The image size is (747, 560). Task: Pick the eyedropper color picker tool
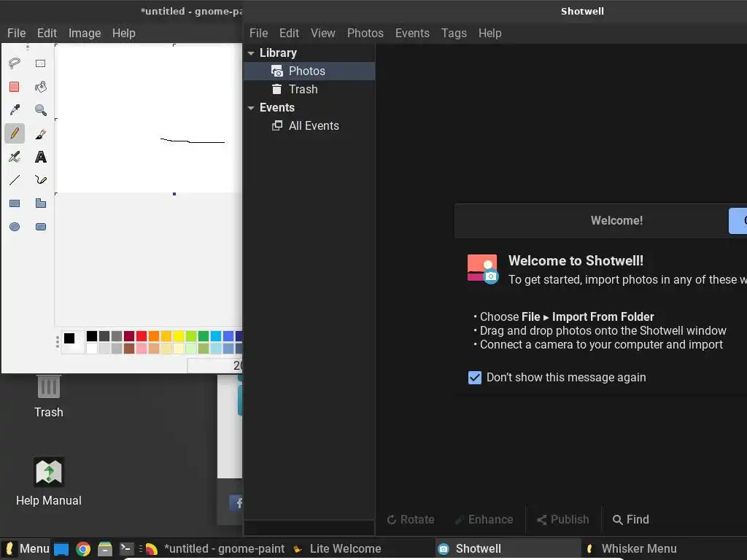15,110
